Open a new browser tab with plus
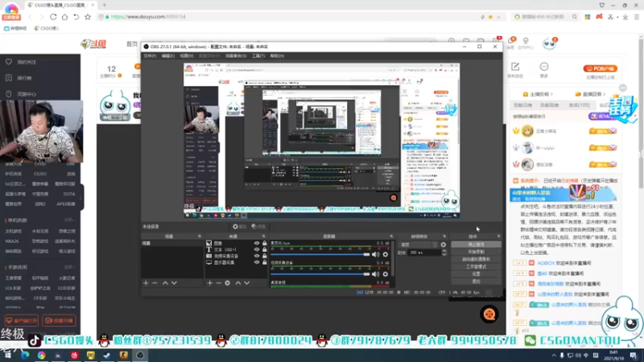 (105, 5)
